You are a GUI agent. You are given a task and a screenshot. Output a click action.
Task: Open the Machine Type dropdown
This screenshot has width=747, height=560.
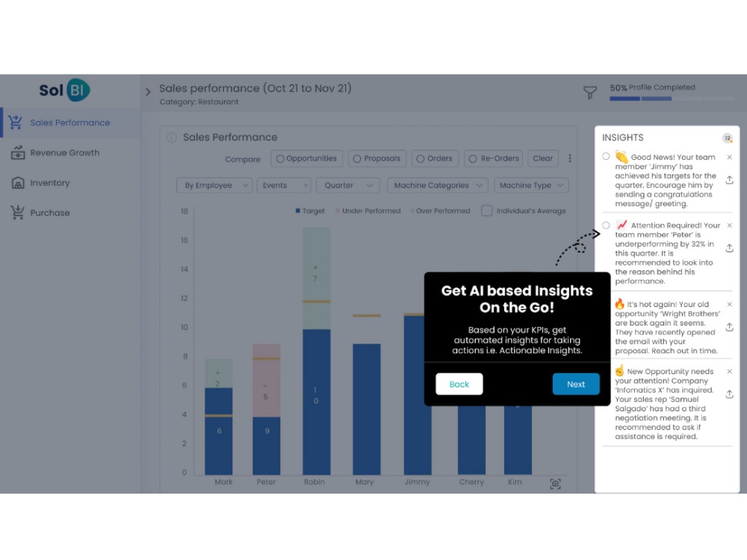click(x=531, y=185)
